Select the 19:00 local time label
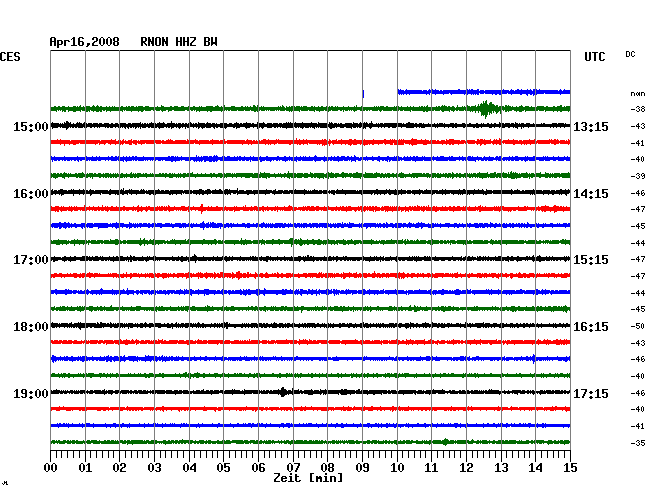The height and width of the screenshot is (494, 650). click(31, 393)
